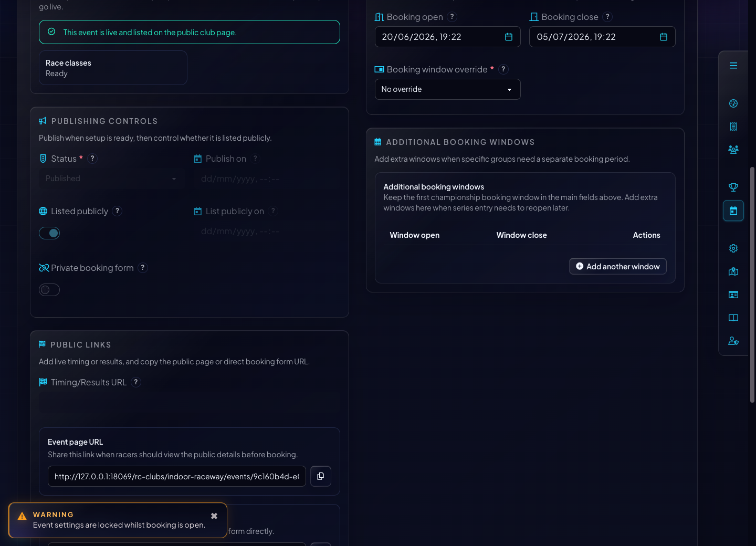Click the Event page URL text field
The height and width of the screenshot is (546, 756).
(x=177, y=476)
